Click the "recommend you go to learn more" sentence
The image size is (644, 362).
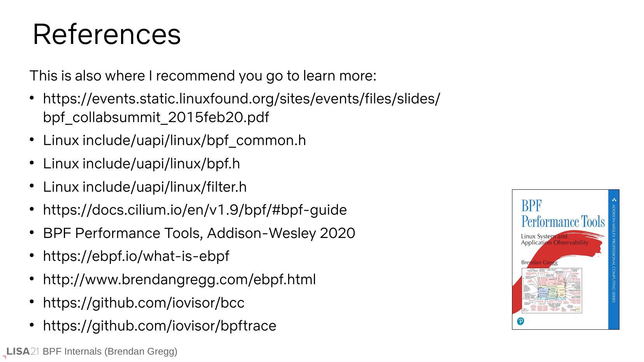(203, 76)
